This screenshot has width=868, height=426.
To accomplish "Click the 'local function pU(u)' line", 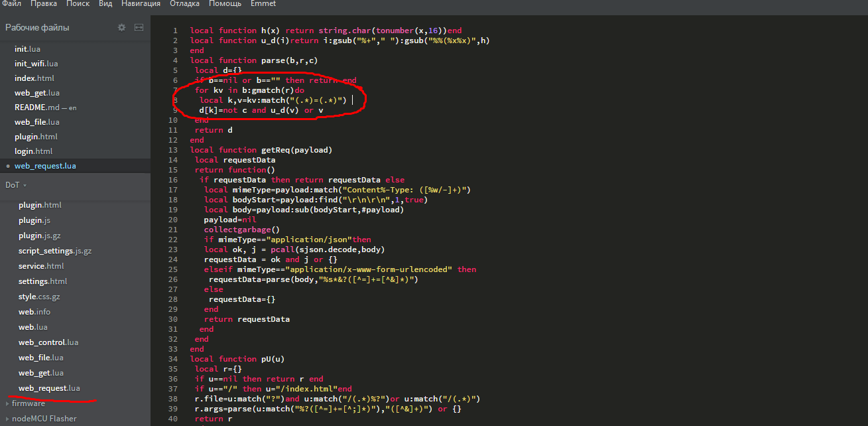I will click(237, 359).
